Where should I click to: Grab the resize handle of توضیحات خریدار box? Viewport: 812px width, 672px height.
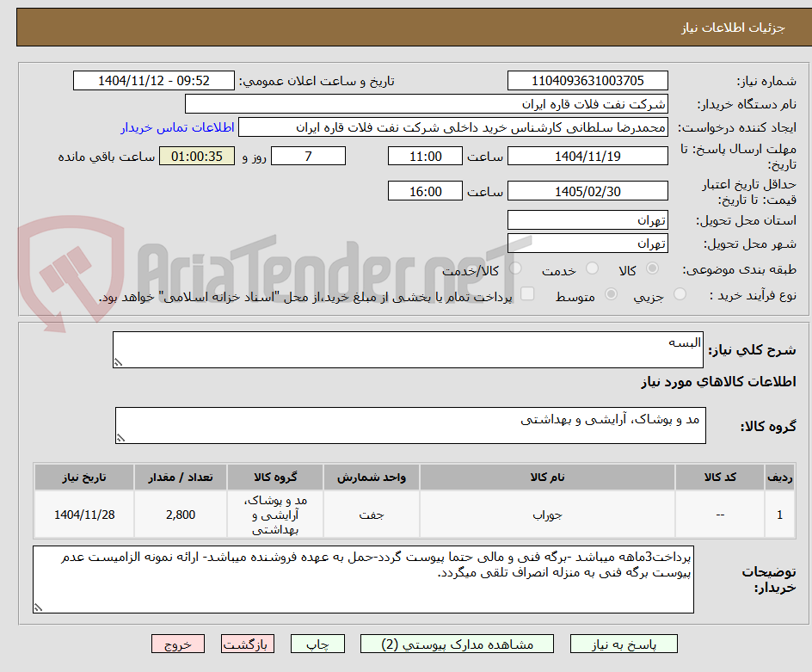[39, 607]
